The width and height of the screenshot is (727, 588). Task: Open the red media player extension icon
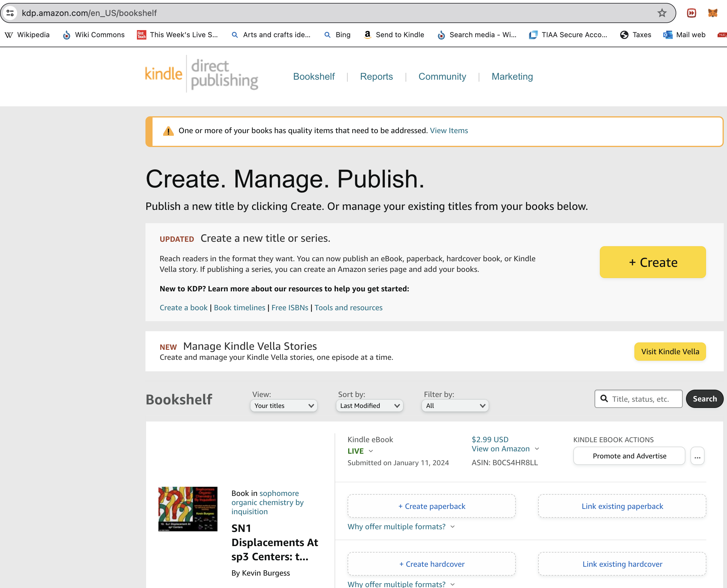(x=691, y=13)
